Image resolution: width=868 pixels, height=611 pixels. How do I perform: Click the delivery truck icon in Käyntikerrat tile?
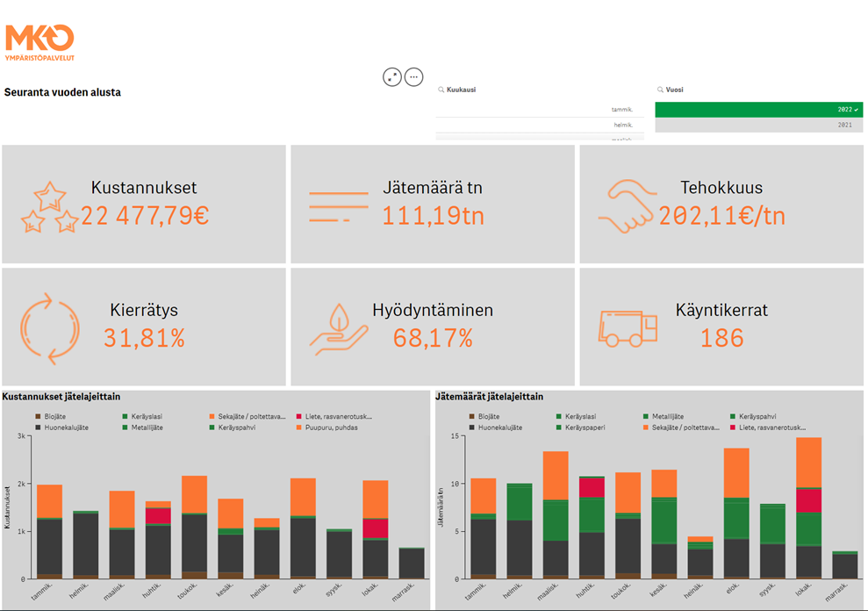pos(628,328)
